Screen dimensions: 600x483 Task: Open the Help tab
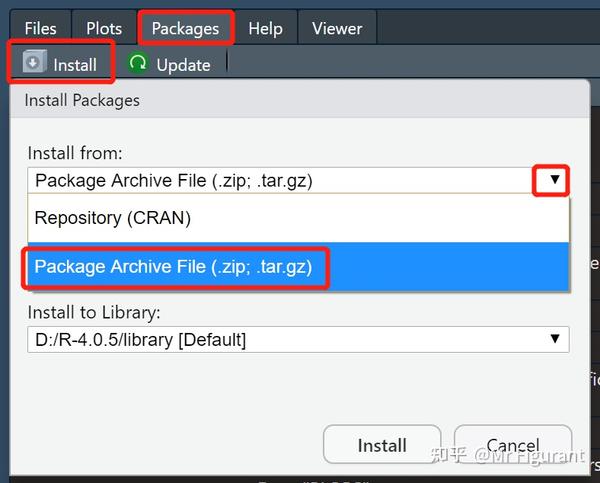266,28
